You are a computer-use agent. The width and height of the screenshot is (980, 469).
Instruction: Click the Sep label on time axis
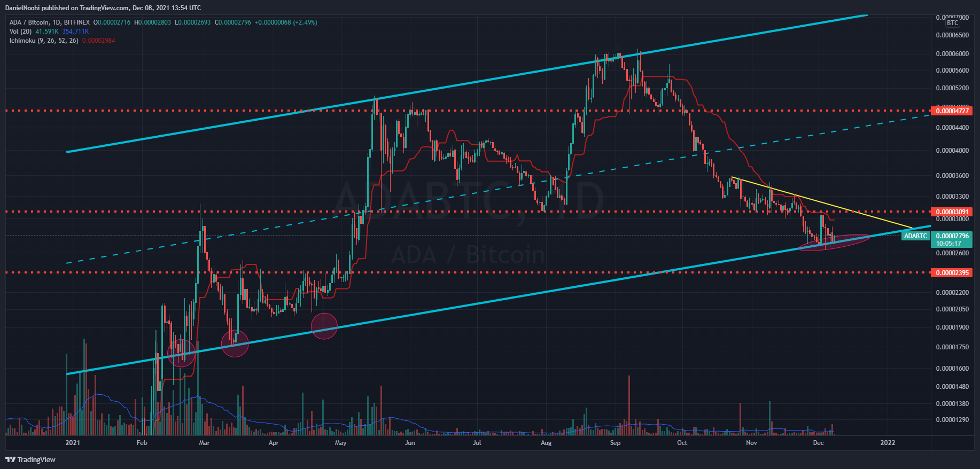(616, 443)
